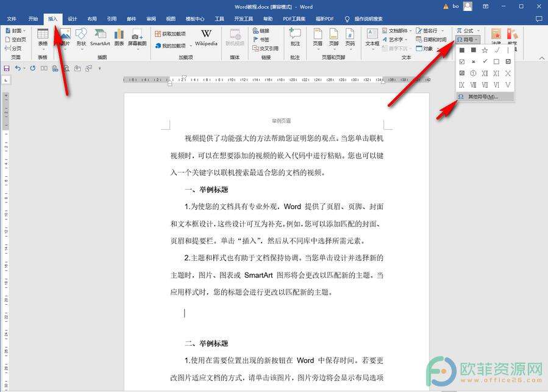Insert a hyperlink with 链接
The image size is (548, 392).
261,30
